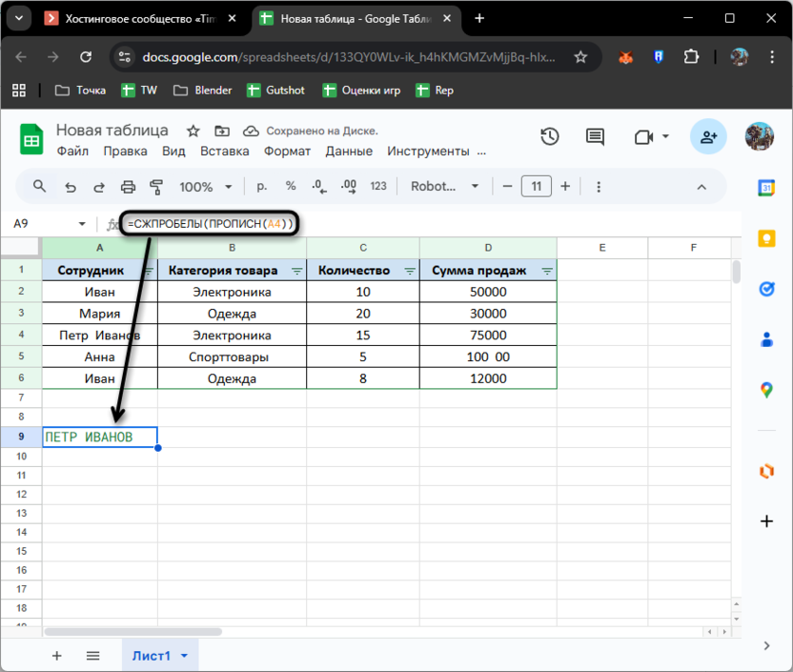The image size is (793, 672).
Task: Click the font size input field
Action: click(536, 187)
